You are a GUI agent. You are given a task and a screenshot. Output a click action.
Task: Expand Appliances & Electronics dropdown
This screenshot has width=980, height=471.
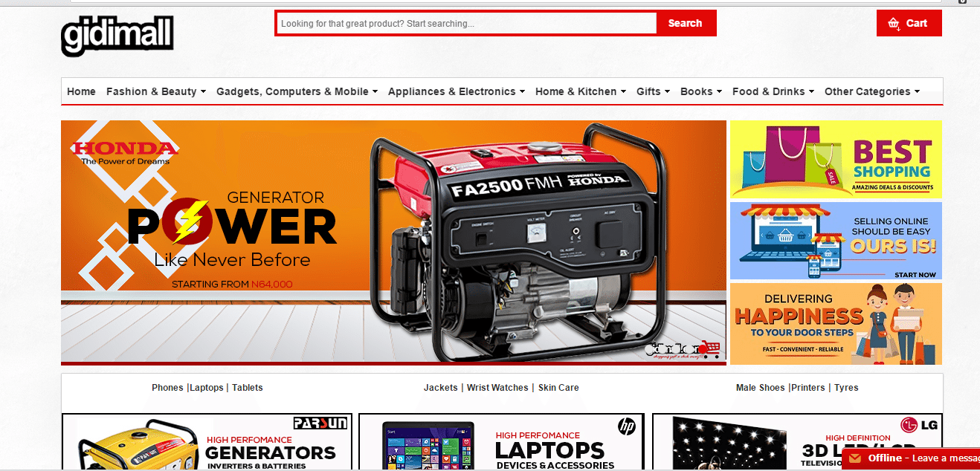click(x=457, y=91)
